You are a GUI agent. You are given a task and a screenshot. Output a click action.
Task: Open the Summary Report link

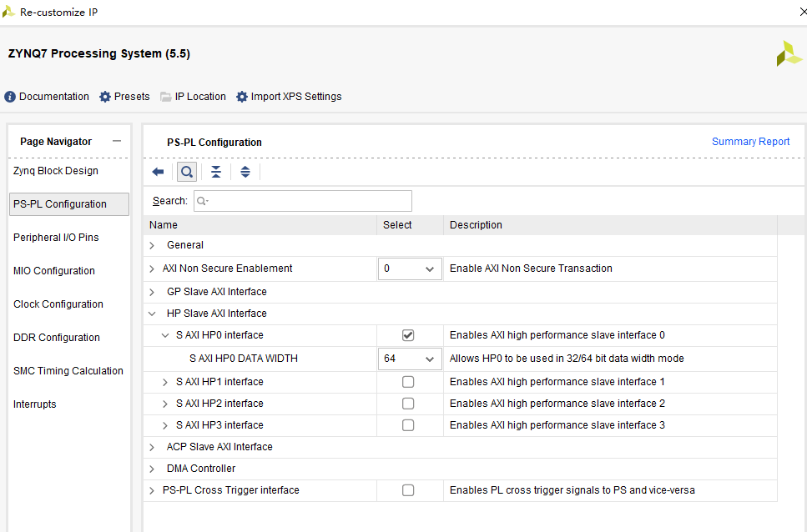[750, 142]
